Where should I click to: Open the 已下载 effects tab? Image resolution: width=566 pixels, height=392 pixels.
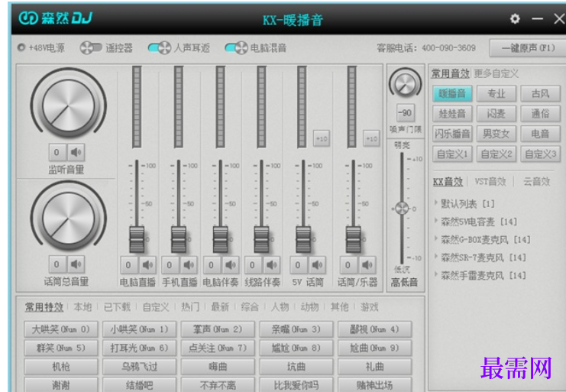click(x=117, y=307)
